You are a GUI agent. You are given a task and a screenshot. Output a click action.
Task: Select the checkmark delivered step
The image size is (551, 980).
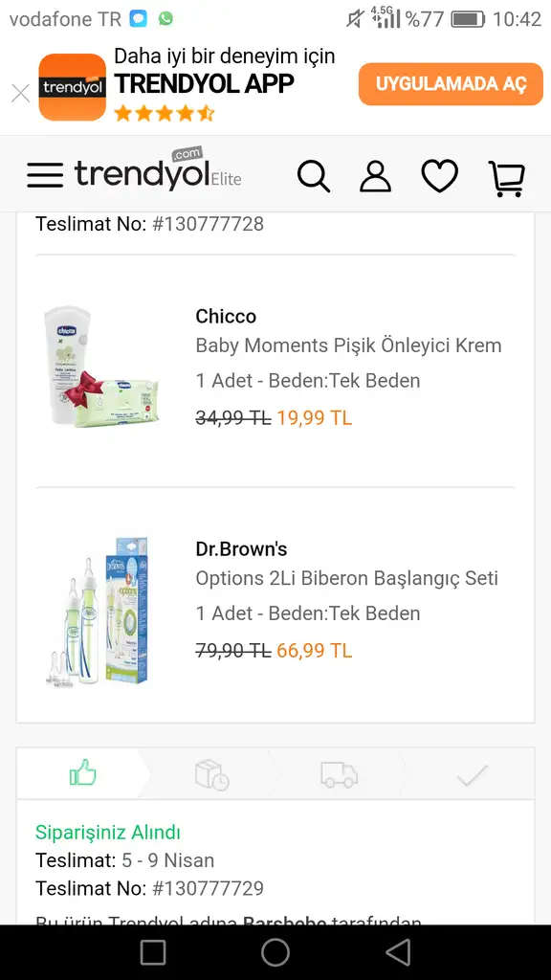472,775
